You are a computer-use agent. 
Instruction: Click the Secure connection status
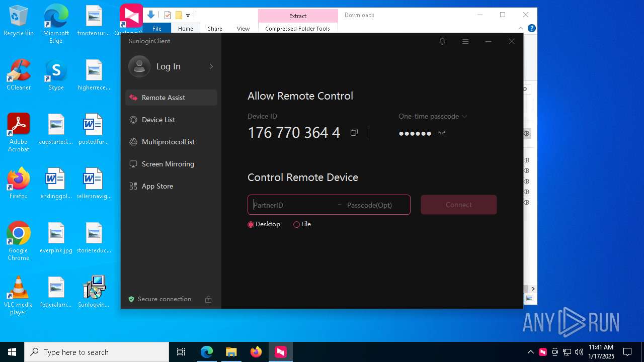[160, 299]
